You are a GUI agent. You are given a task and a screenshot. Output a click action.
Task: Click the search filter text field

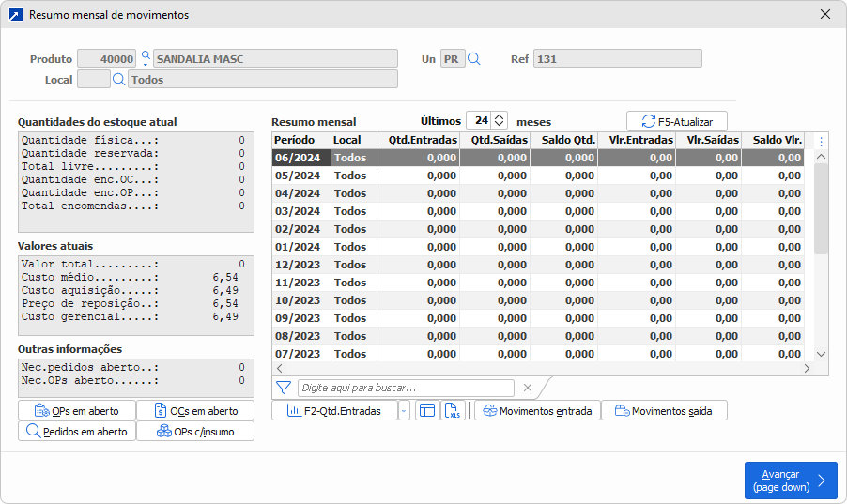point(406,388)
